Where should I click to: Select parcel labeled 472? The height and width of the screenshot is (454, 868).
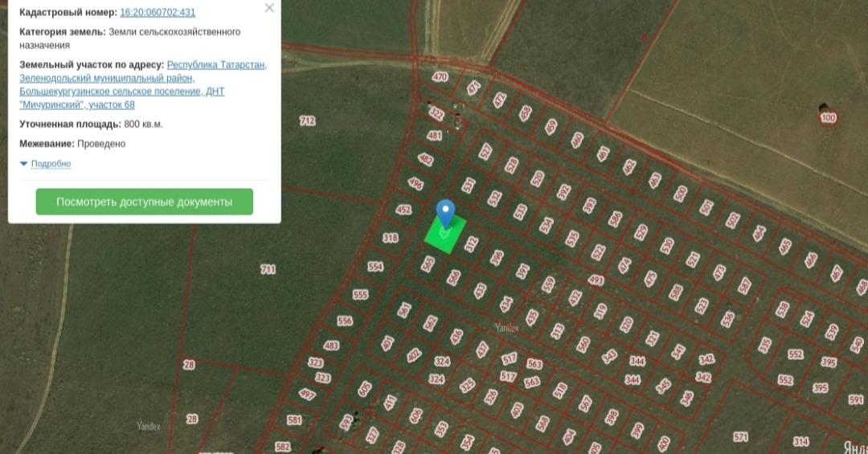[499, 100]
